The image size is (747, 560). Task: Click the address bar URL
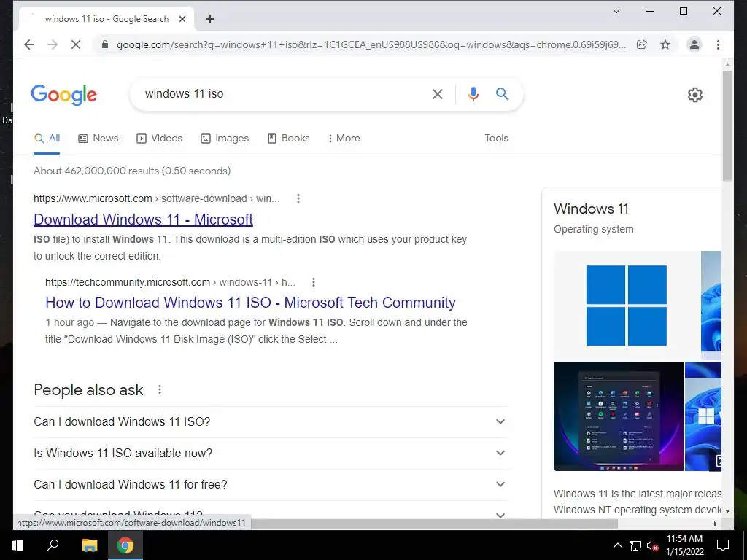[x=371, y=44]
